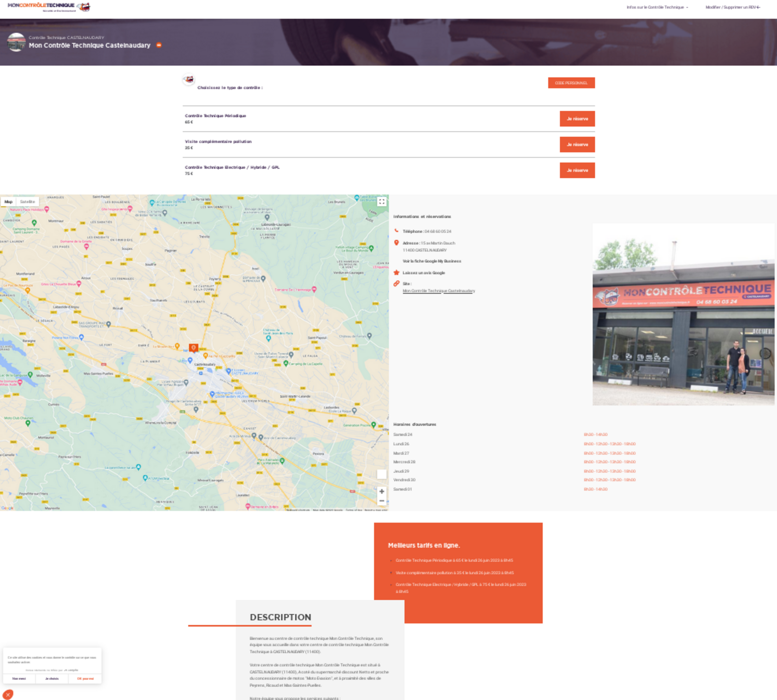This screenshot has width=777, height=700.
Task: Click the Camping de La Capelle map pin
Action: pos(286,363)
